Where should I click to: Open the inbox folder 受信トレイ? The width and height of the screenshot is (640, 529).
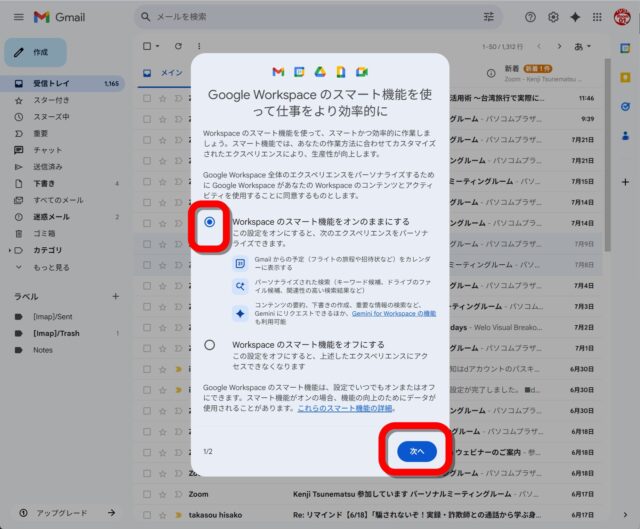tap(62, 84)
